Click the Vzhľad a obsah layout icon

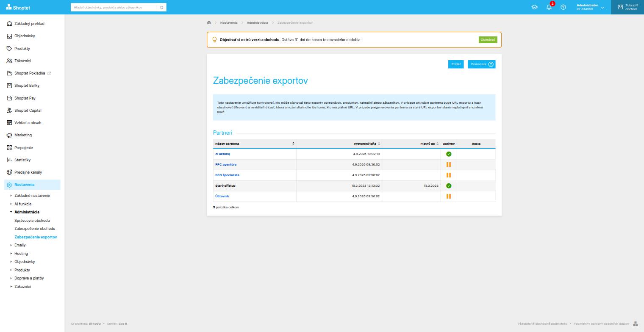pyautogui.click(x=9, y=123)
